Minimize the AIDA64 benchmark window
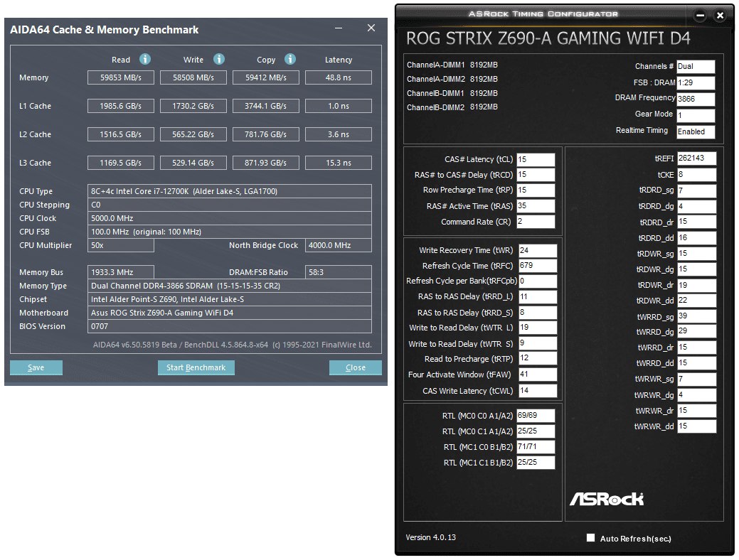The image size is (739, 560). 339,28
